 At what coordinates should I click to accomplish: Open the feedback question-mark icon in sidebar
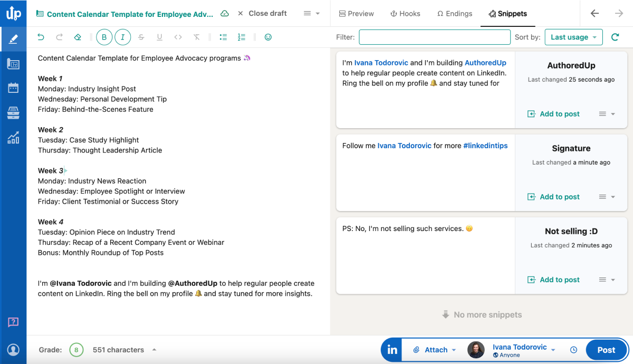(13, 322)
